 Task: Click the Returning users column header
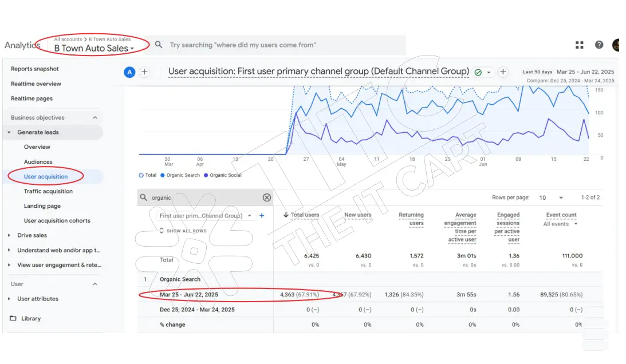tap(411, 219)
